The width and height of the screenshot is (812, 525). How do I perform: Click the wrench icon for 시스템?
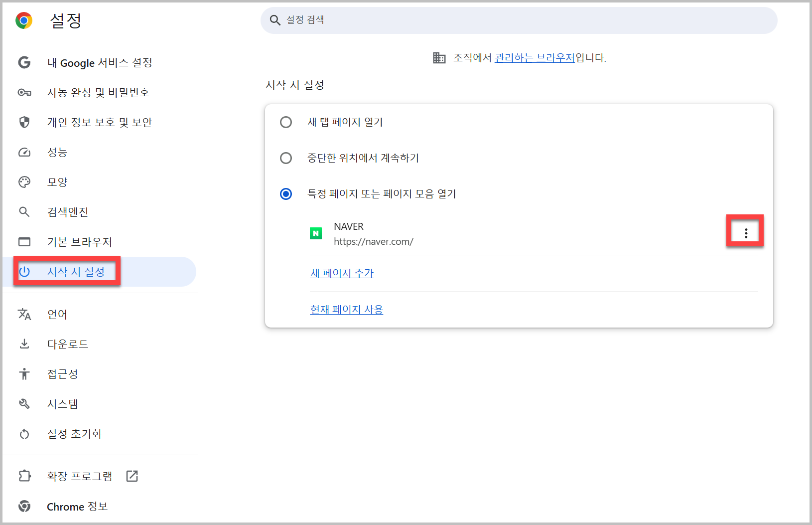tap(24, 404)
